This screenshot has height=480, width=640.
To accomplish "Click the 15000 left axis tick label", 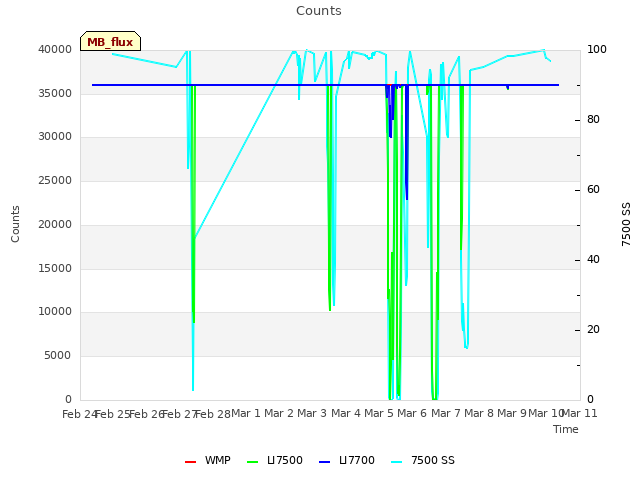I will (55, 269).
